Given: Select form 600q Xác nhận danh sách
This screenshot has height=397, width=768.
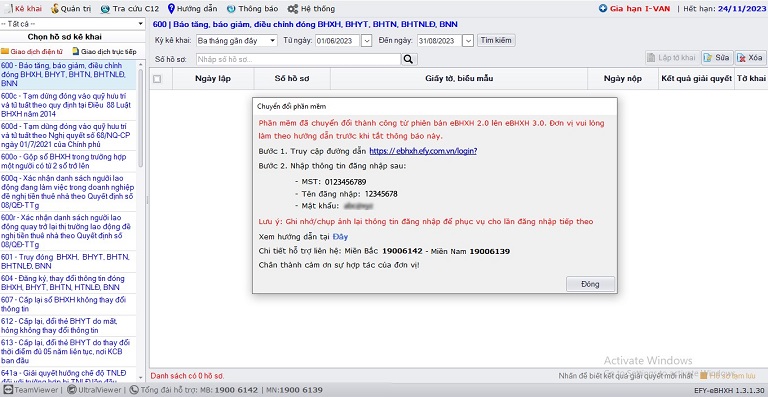Looking at the screenshot, I should pyautogui.click(x=68, y=192).
